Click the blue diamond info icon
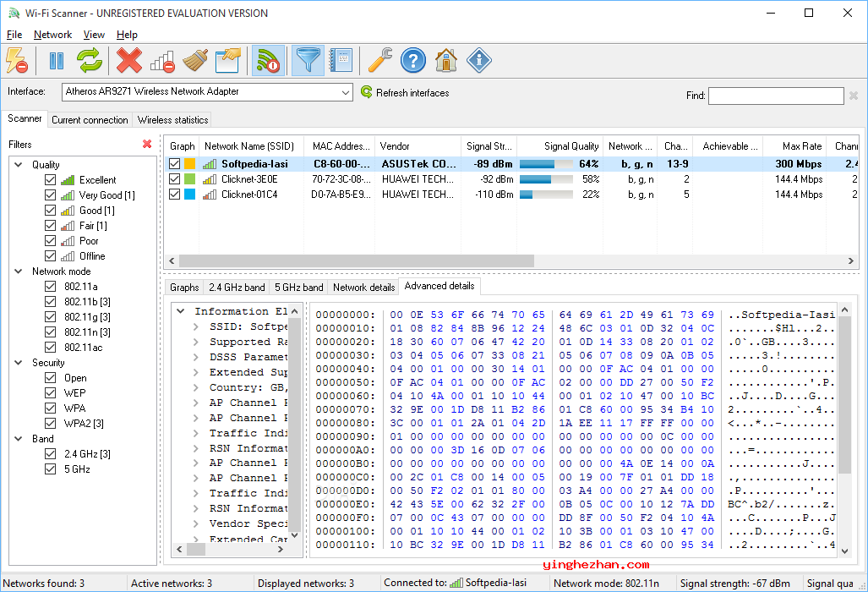This screenshot has height=592, width=868. (479, 60)
